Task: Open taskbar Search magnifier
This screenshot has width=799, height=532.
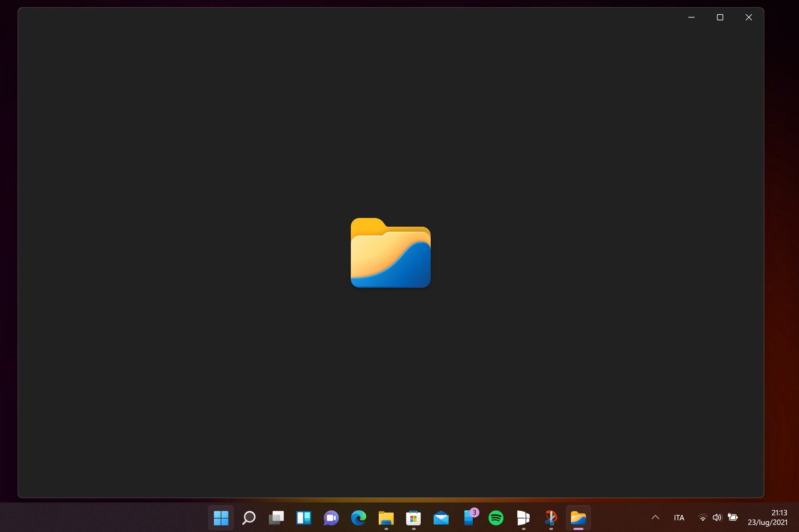Action: (x=248, y=518)
